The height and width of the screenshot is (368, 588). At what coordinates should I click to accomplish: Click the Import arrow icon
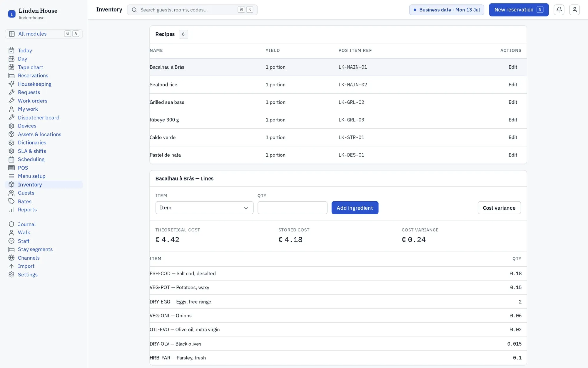11,266
